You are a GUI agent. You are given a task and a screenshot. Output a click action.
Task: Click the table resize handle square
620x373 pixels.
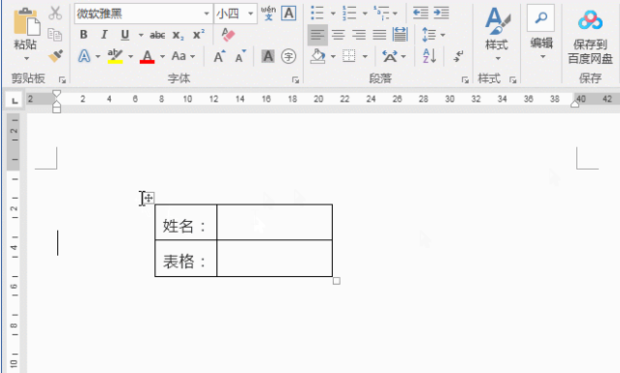(336, 281)
